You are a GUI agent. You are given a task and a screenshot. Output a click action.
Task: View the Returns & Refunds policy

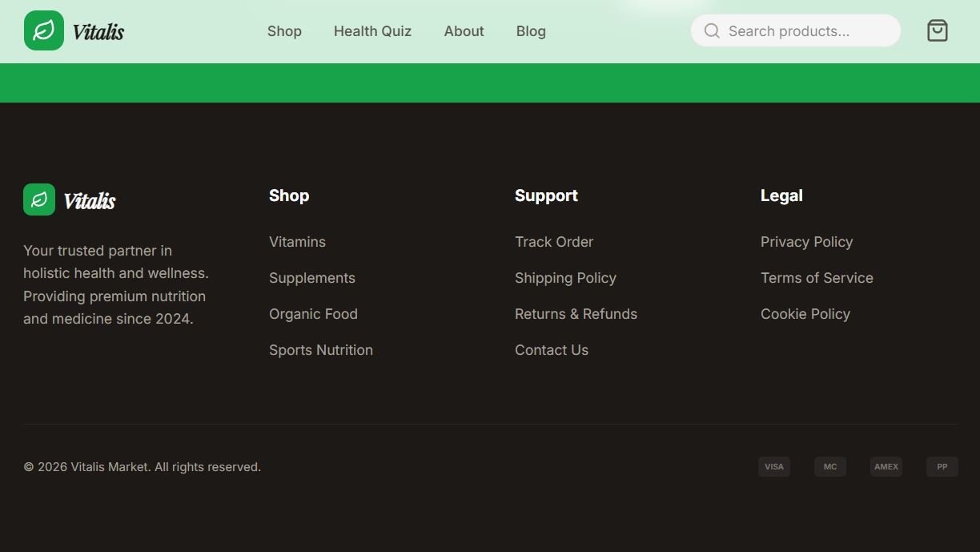(576, 314)
